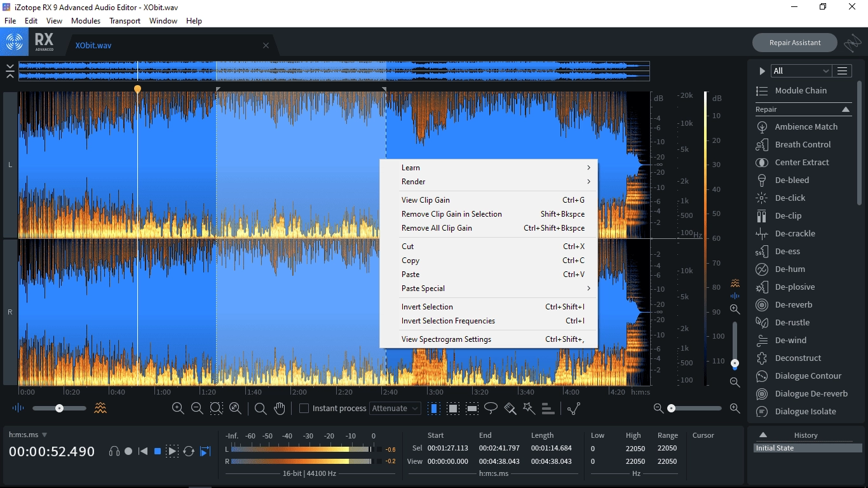Choose View Spectrogram Settings

click(x=489, y=339)
